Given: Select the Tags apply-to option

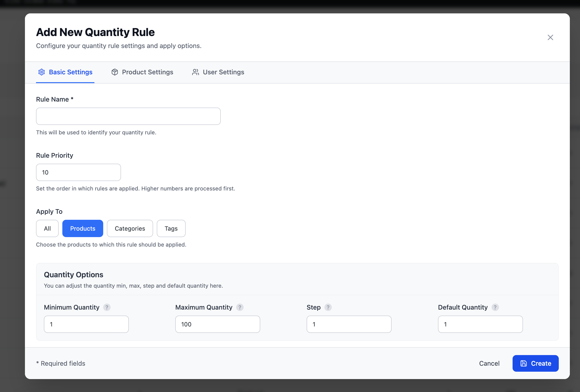Looking at the screenshot, I should tap(171, 228).
